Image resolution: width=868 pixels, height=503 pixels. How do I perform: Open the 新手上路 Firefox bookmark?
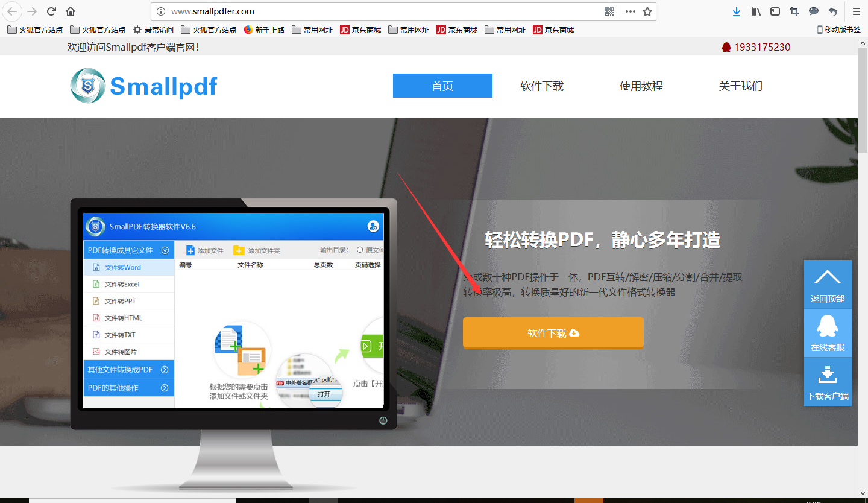click(264, 30)
